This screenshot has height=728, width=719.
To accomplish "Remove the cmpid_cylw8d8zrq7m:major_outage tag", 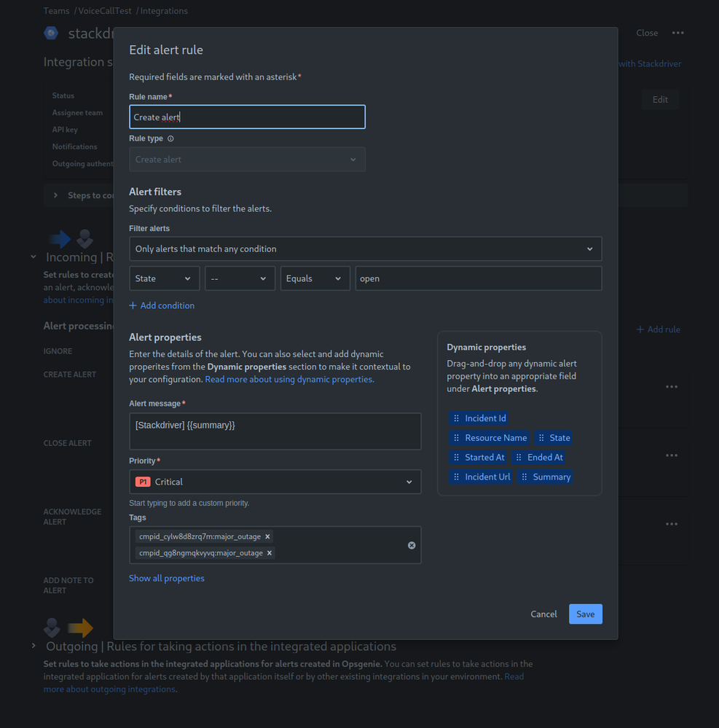I will click(x=267, y=537).
